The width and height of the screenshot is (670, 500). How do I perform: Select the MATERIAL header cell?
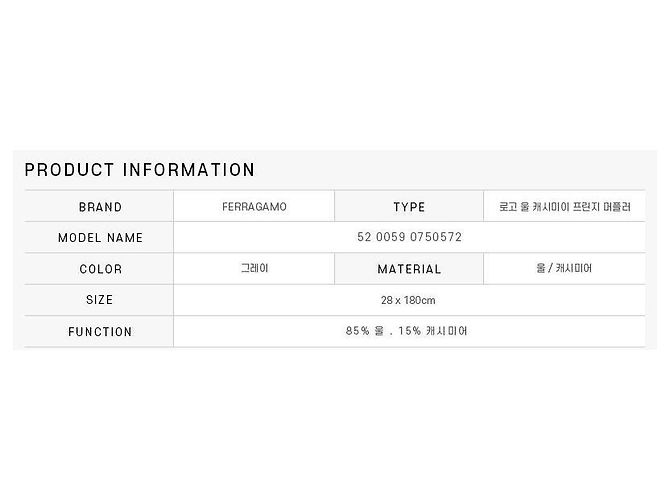[409, 269]
